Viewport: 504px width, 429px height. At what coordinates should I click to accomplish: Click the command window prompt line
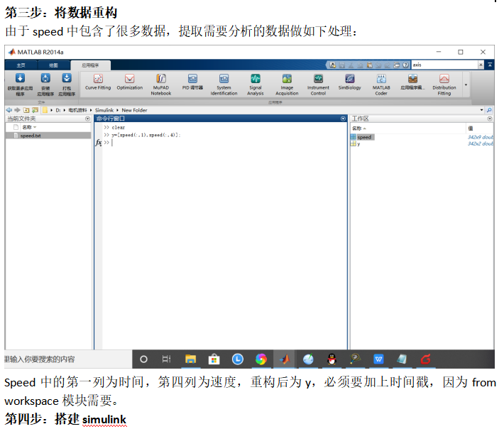(225, 143)
